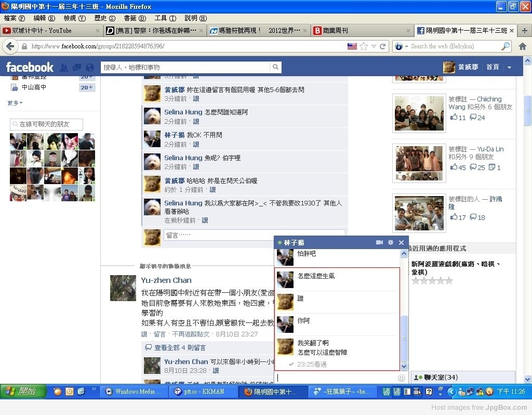Screen dimensions: 532x415
Task: Click Facebook friend requests icon
Action: pyautogui.click(x=64, y=68)
